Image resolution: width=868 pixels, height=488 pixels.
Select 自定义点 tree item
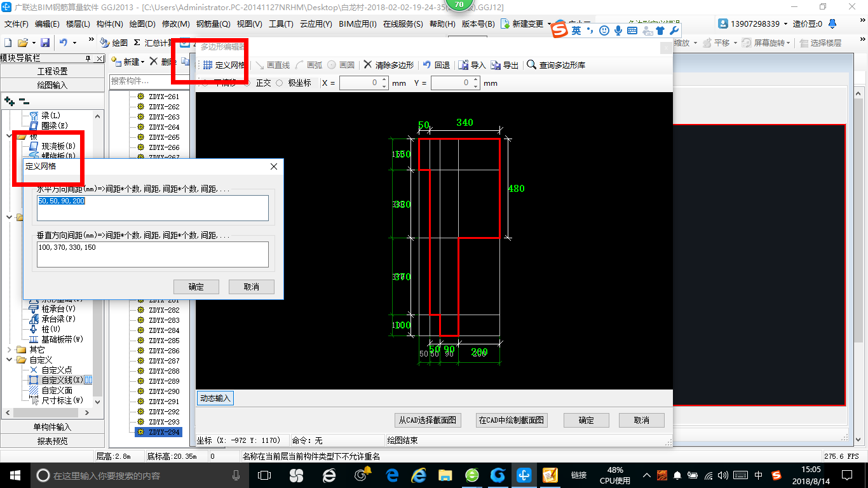[51, 370]
